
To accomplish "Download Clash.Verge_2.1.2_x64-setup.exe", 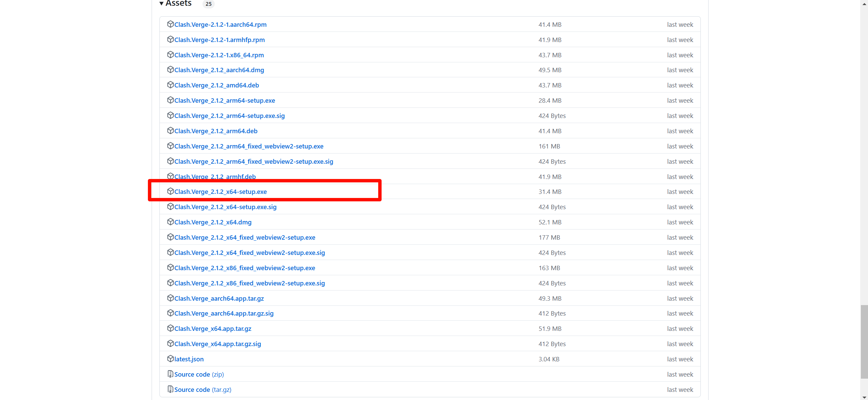I will tap(220, 192).
